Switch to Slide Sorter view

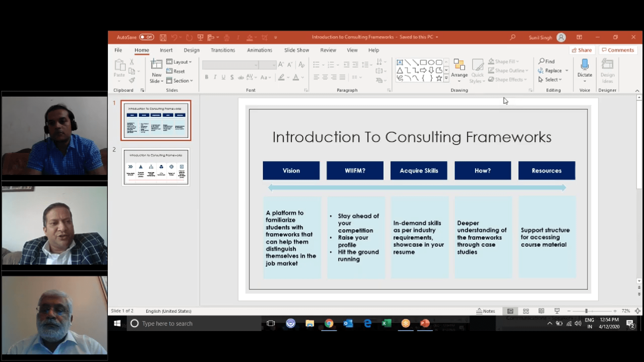point(526,311)
